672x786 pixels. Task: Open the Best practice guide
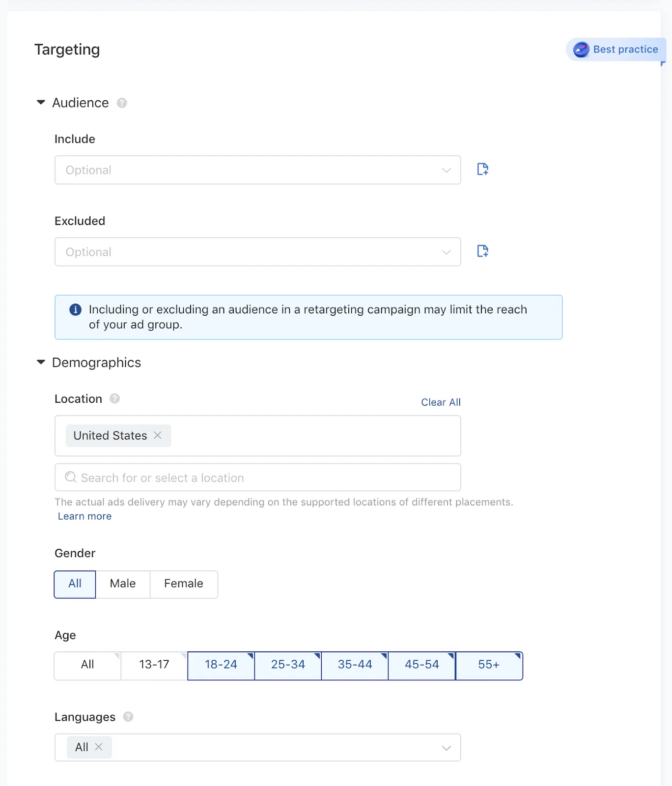[x=616, y=50]
